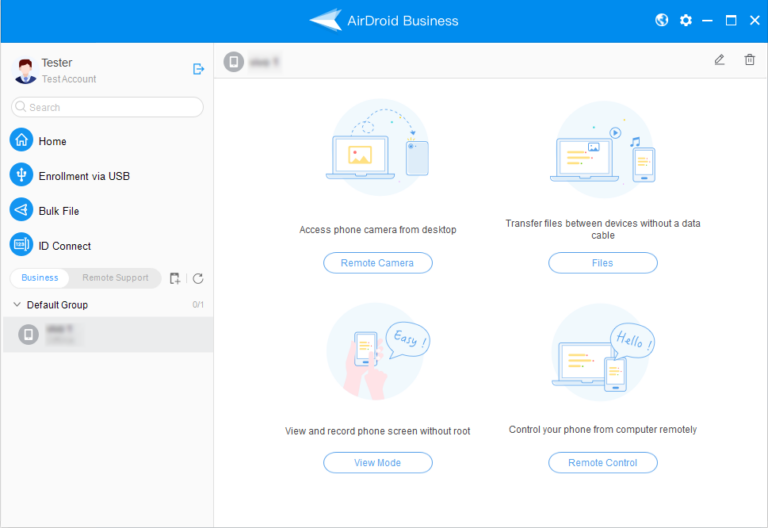Click the AirDroid Business paper plane logo

326,20
